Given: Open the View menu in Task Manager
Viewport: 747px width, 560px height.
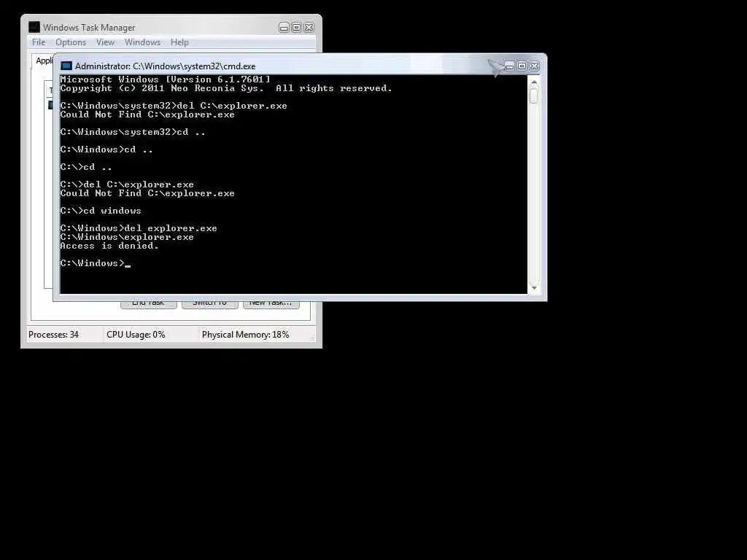Looking at the screenshot, I should click(x=105, y=42).
